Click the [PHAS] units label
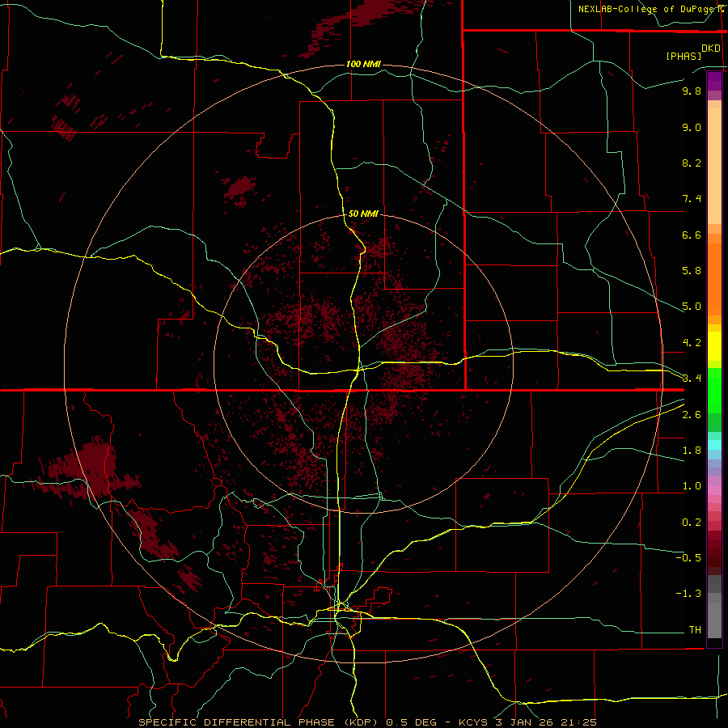728x728 pixels. pyautogui.click(x=684, y=56)
